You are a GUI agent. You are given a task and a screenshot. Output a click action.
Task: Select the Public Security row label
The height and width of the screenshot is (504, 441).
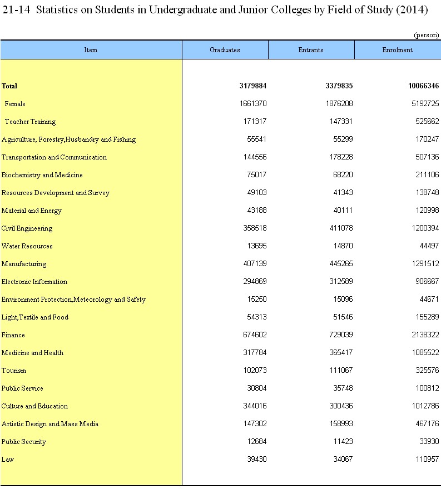coord(23,442)
